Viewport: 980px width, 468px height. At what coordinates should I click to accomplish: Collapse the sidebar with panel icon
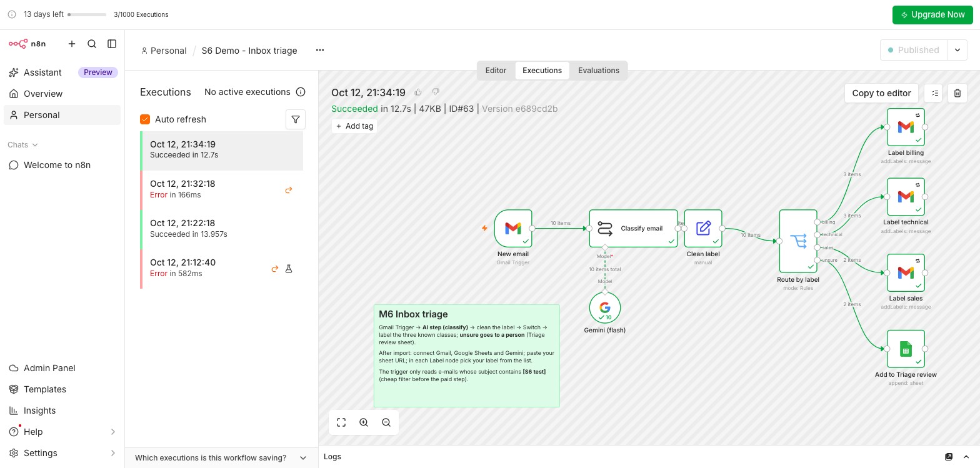point(112,44)
